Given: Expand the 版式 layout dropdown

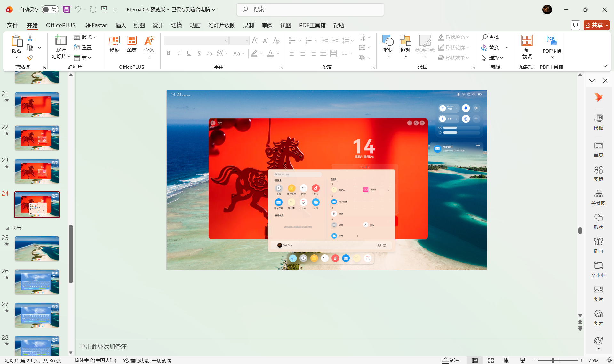Looking at the screenshot, I should point(85,37).
